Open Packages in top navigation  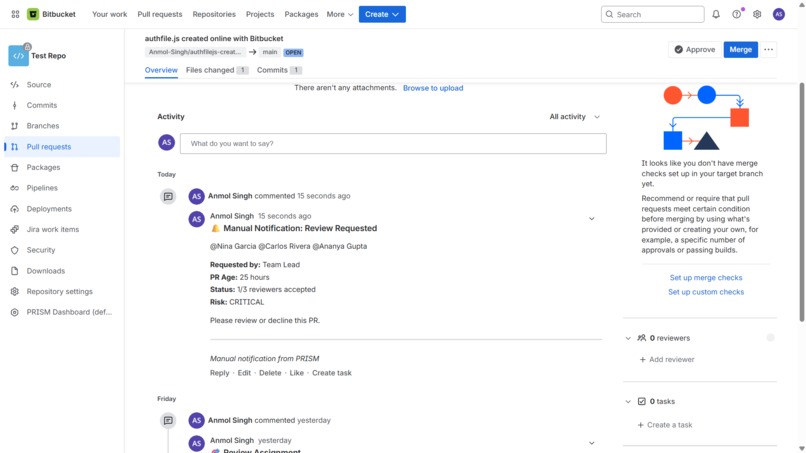click(301, 14)
